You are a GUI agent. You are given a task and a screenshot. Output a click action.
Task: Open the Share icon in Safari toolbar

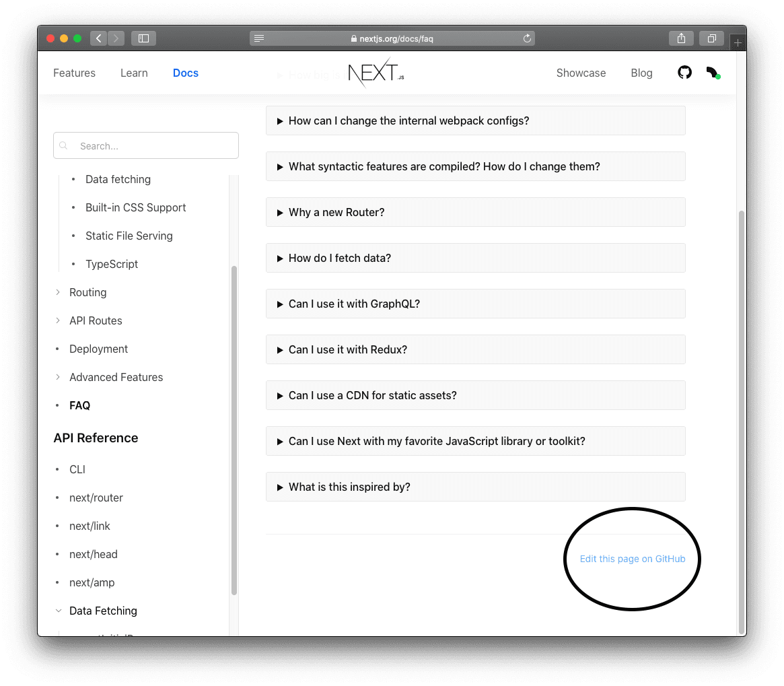point(681,38)
